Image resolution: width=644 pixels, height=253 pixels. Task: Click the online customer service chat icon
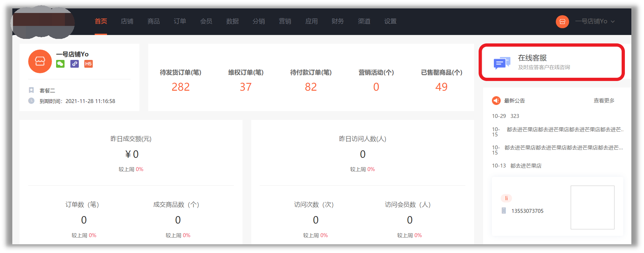pos(502,63)
